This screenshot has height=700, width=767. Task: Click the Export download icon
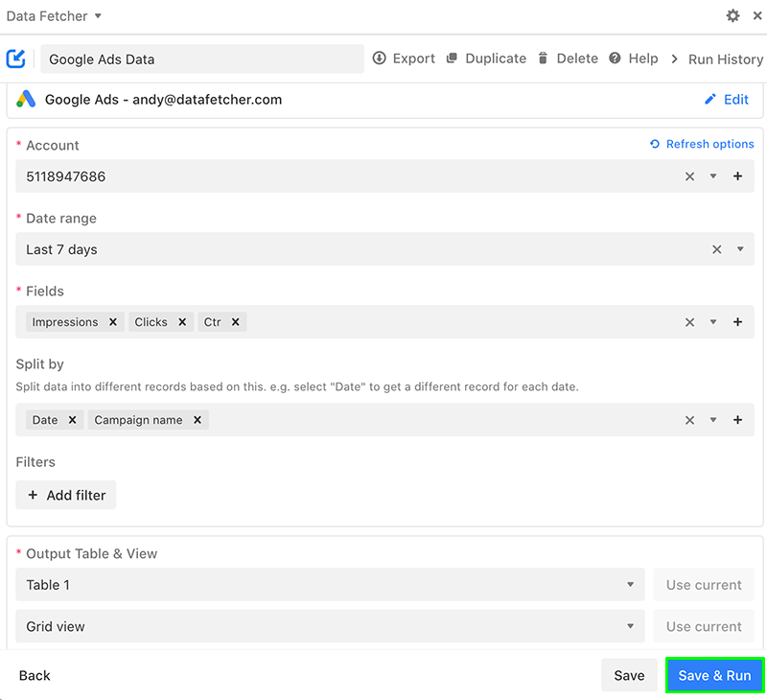[379, 58]
